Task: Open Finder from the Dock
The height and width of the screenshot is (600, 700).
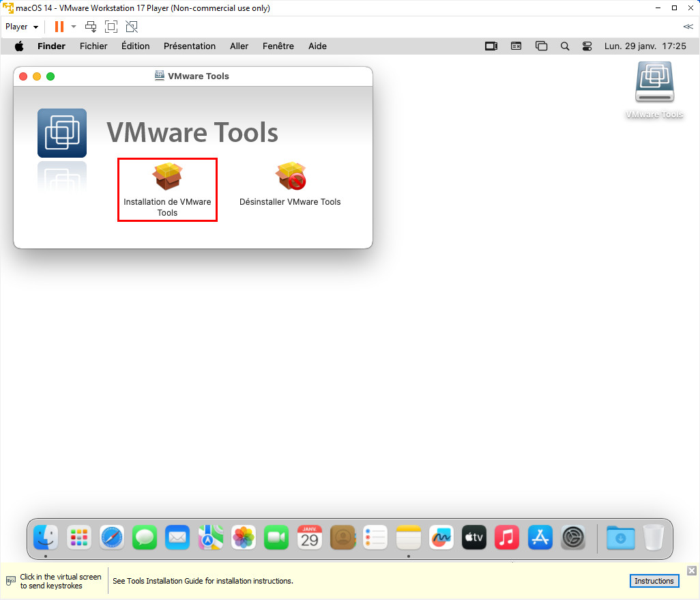Action: click(46, 537)
